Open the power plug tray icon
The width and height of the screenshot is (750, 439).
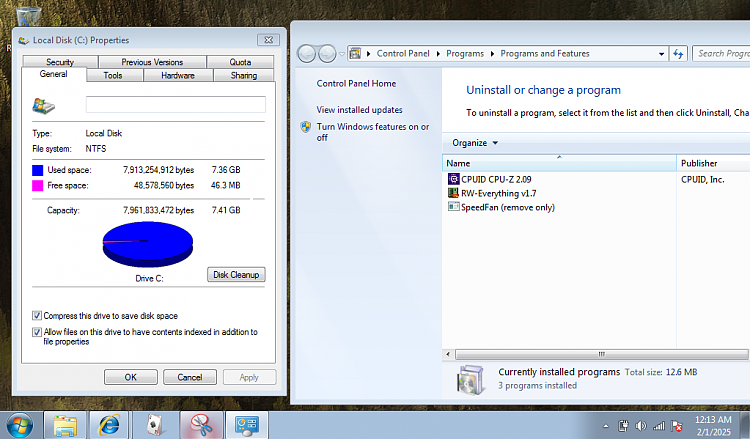pyautogui.click(x=623, y=426)
